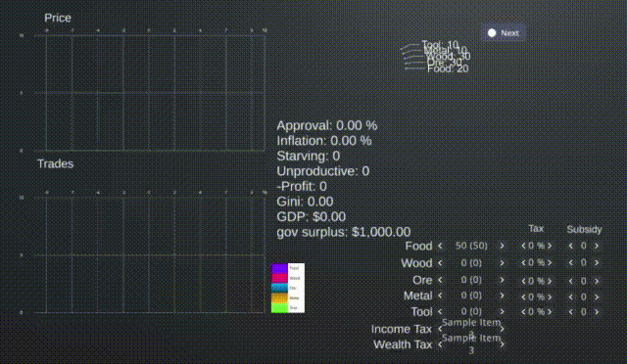This screenshot has height=364, width=627.
Task: Click the orange Metal legend swatch
Action: click(279, 298)
